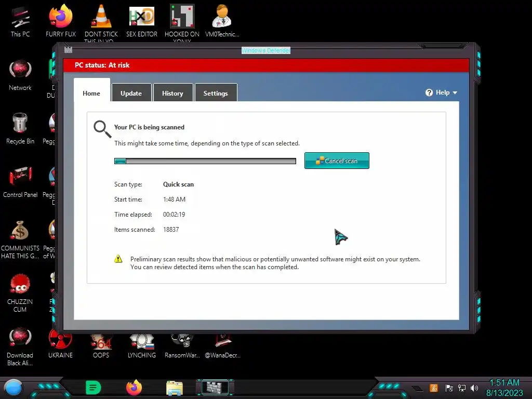Click the 'Your PC is being scanned' heading
This screenshot has height=399, width=532.
point(149,127)
